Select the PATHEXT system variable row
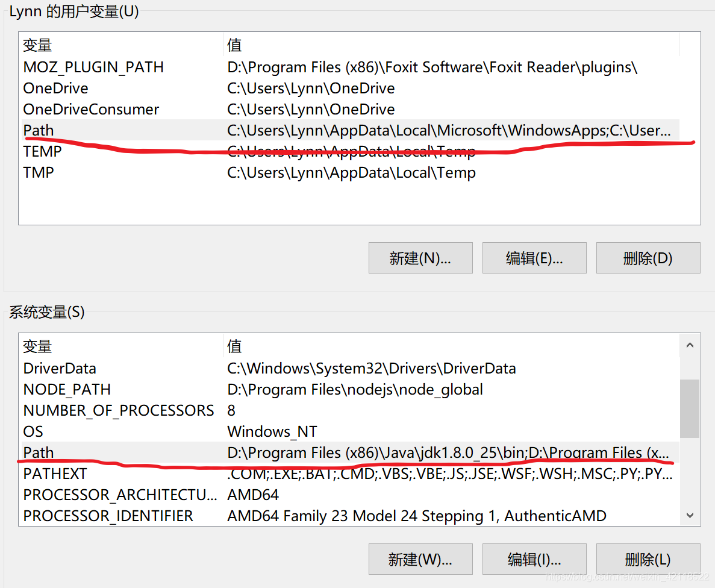Viewport: 715px width, 588px height. coord(350,474)
